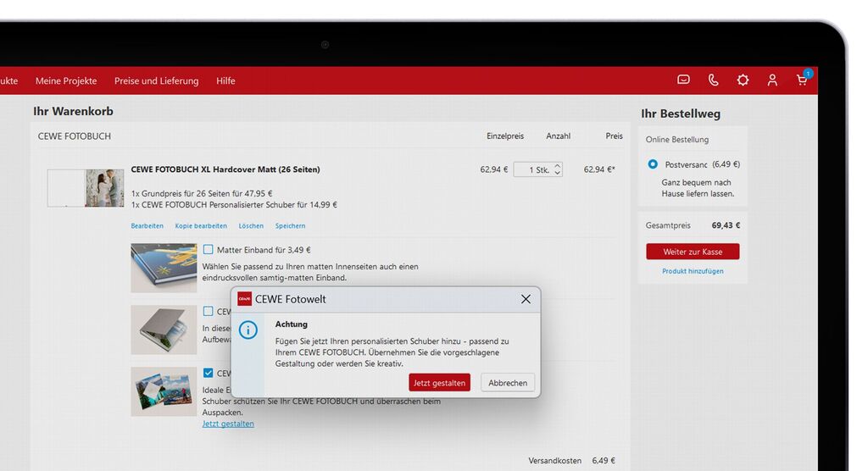Select Postversand radio button
Viewport: 868px width, 471px height.
point(653,164)
